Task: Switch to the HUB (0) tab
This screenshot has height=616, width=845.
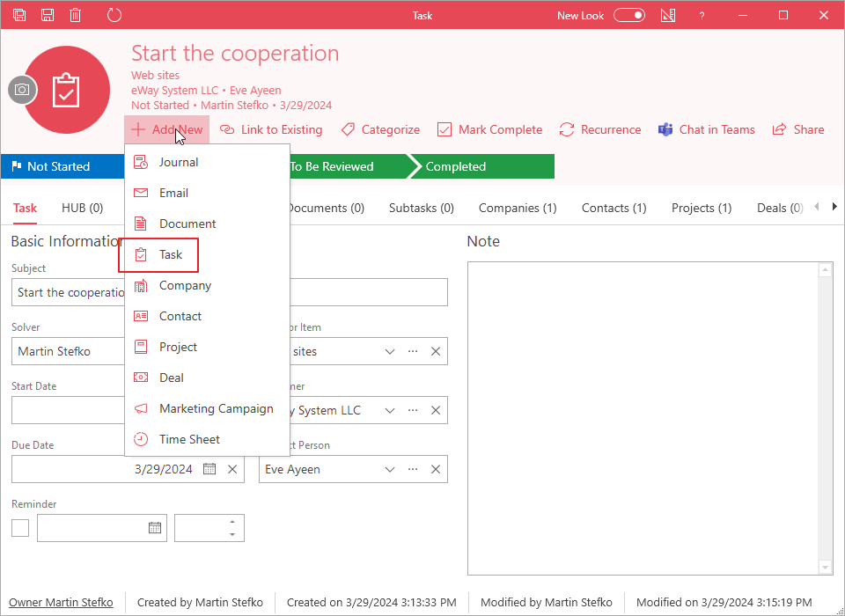Action: coord(83,208)
